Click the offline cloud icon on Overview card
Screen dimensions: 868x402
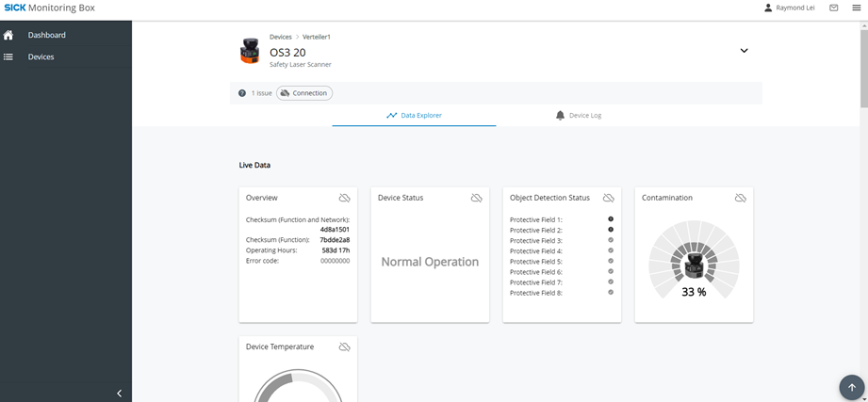(344, 198)
